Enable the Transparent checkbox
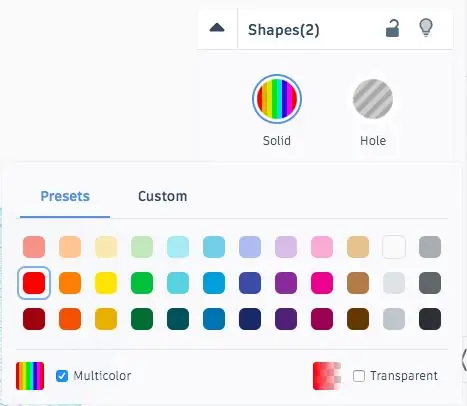Viewport: 467px width, 406px height. point(359,376)
